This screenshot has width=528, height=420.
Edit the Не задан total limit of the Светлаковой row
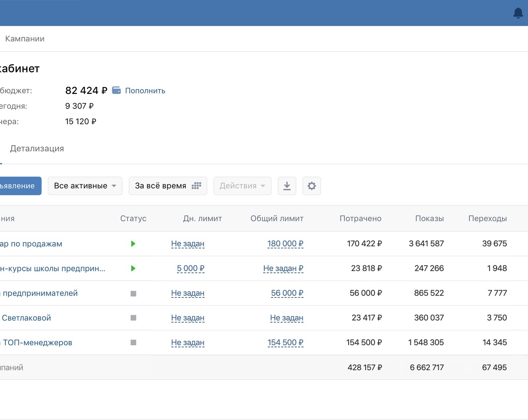[287, 318]
